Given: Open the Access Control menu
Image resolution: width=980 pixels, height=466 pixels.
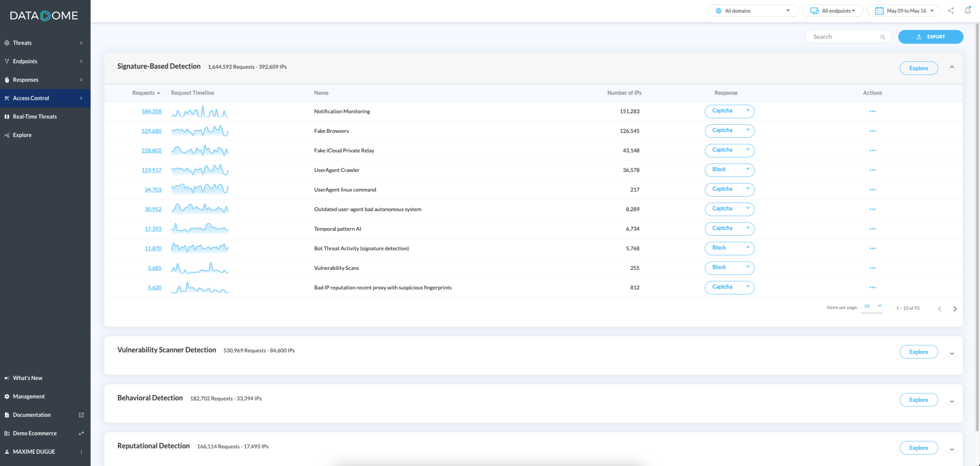Looking at the screenshot, I should coord(45,98).
